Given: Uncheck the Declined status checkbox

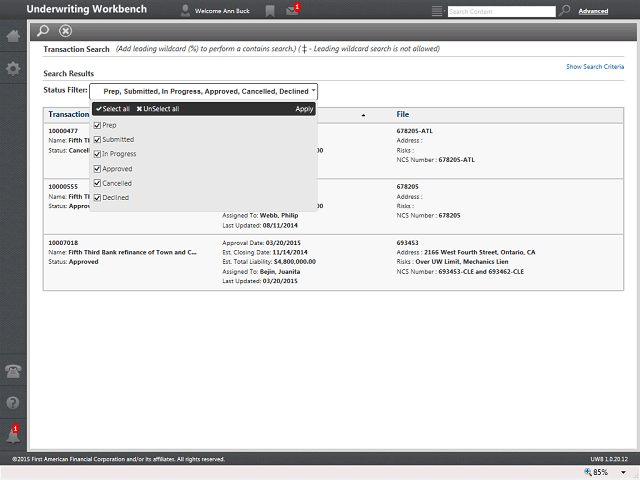Looking at the screenshot, I should (x=97, y=198).
